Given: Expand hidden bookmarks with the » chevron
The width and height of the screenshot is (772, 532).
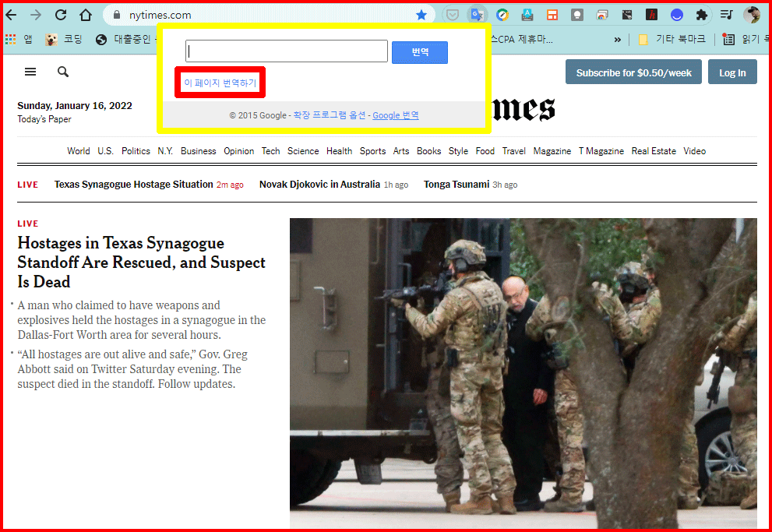Looking at the screenshot, I should point(618,40).
